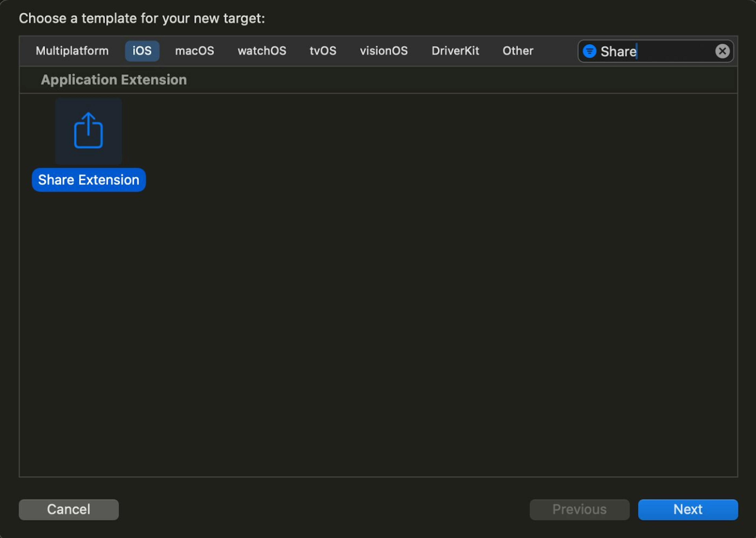This screenshot has width=756, height=538.
Task: Open the watchOS tab
Action: [262, 51]
